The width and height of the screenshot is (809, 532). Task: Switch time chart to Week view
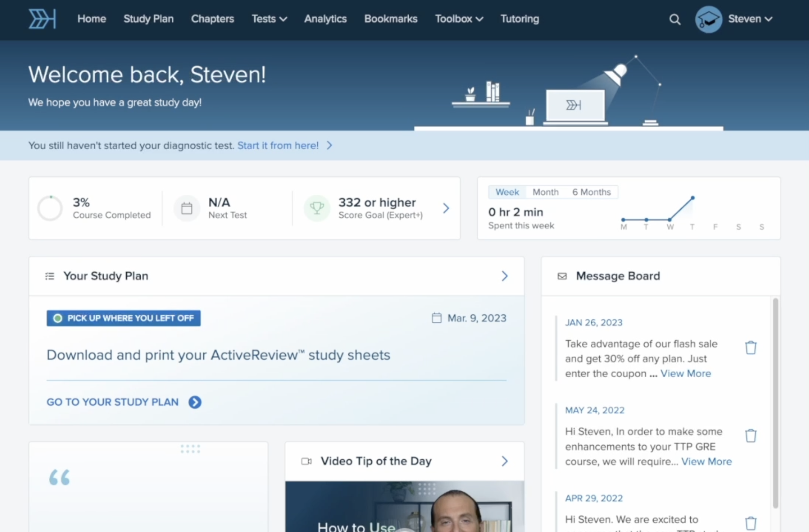tap(507, 192)
